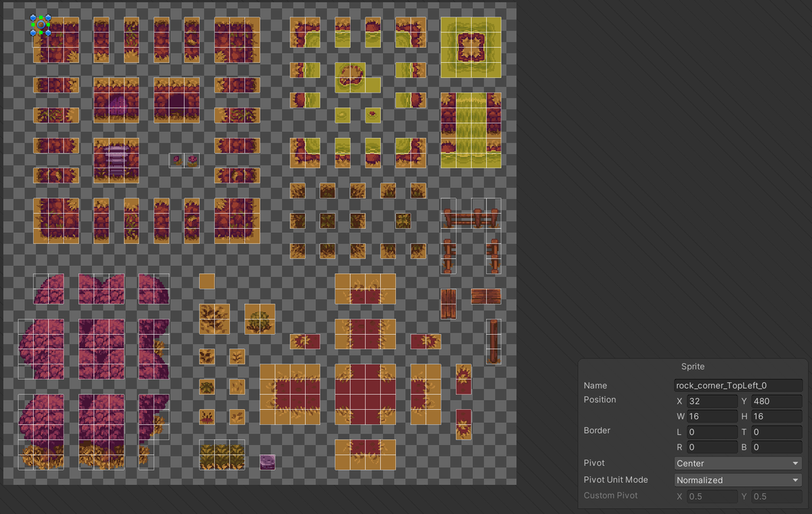Open the Pivot Unit Mode dropdown
812x514 pixels.
[738, 480]
